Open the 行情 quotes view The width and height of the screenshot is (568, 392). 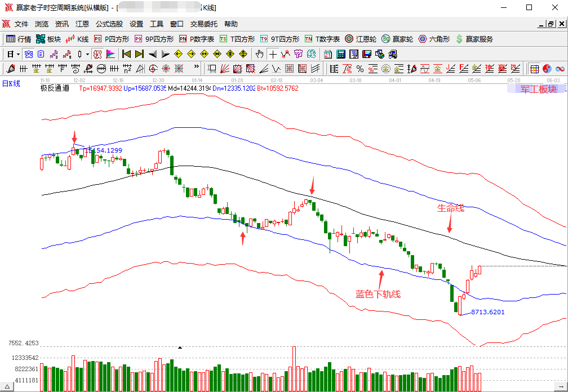(19, 39)
